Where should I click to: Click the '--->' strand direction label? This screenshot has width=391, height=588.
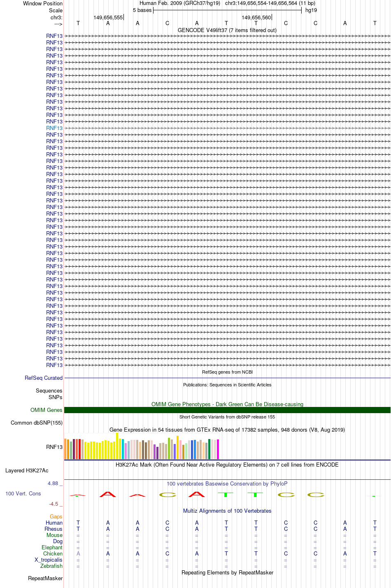coord(58,24)
